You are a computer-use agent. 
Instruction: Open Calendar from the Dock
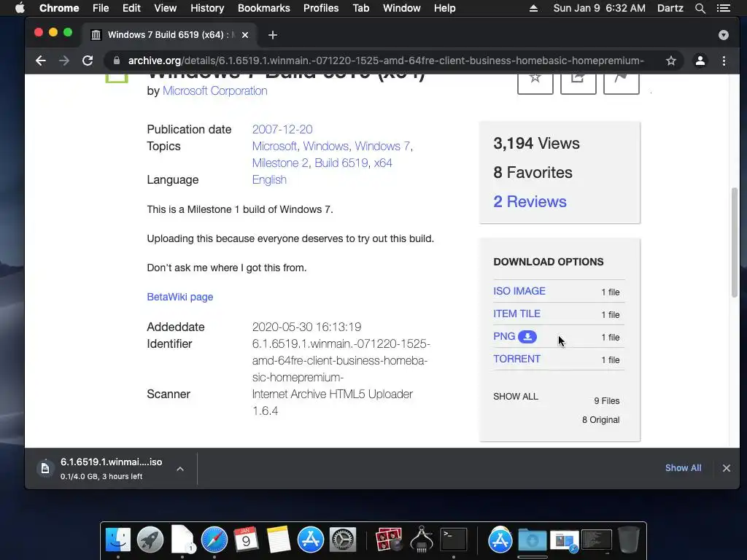(x=246, y=540)
